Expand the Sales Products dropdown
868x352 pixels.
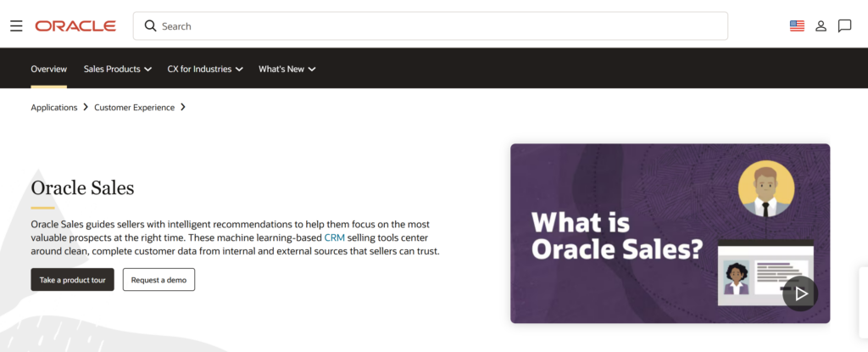(x=117, y=70)
